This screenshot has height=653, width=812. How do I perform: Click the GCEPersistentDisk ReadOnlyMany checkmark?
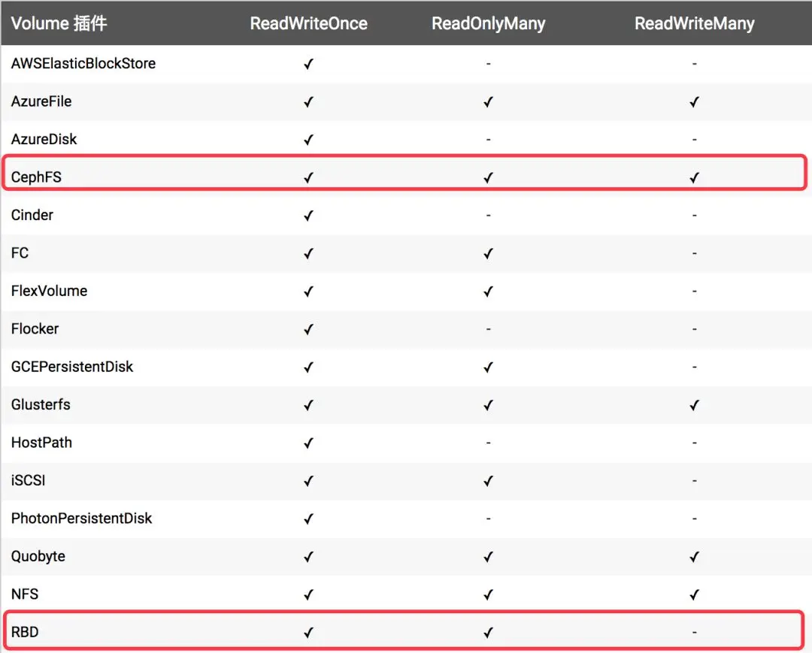coord(489,367)
